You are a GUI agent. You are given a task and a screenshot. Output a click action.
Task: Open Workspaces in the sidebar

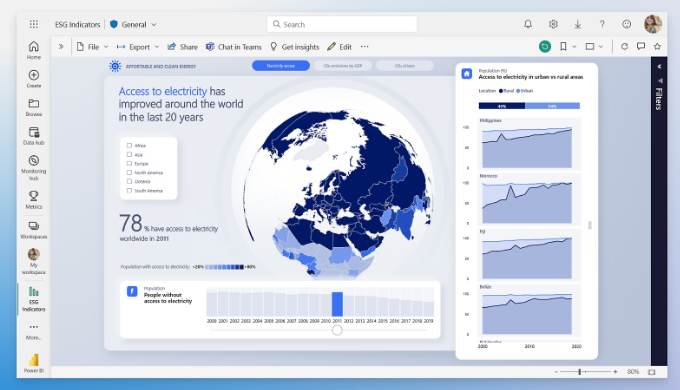33,230
